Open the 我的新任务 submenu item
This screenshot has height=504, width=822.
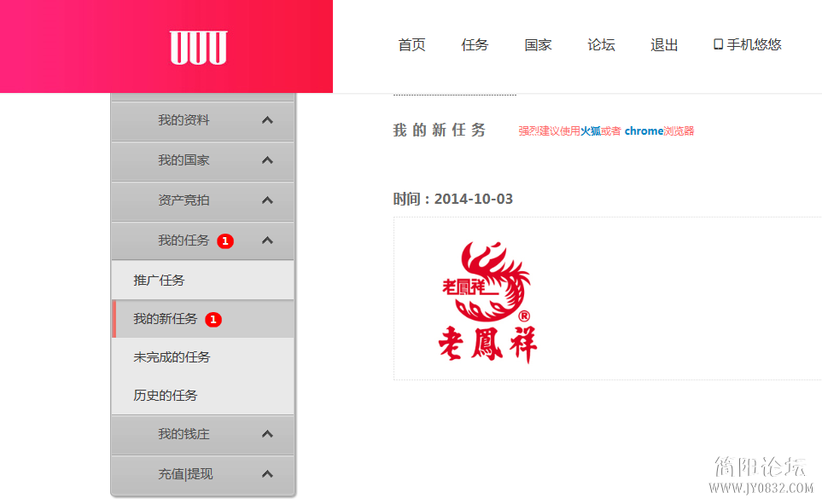[203, 319]
